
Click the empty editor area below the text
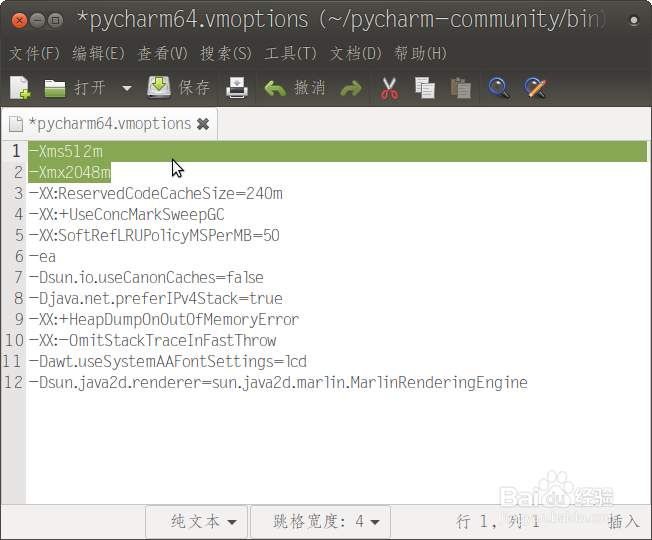(338, 449)
